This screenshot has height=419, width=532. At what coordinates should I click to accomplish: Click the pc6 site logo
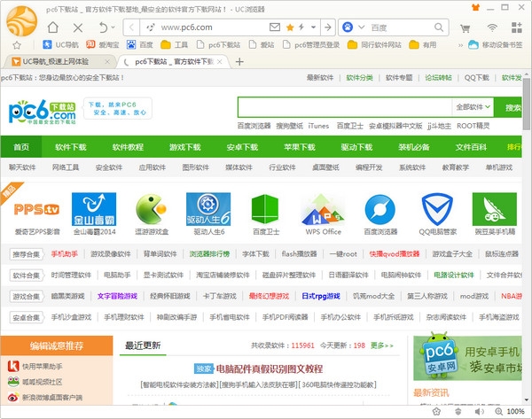pyautogui.click(x=42, y=112)
